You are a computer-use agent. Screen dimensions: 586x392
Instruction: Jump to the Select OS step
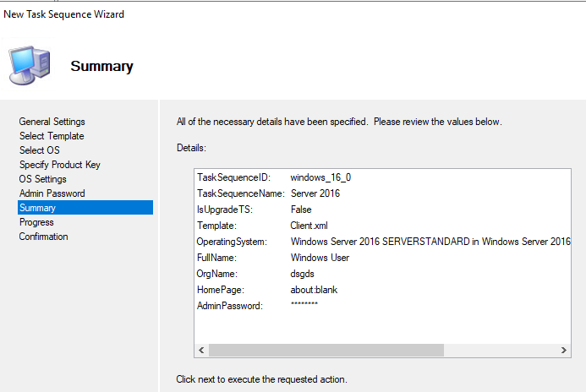click(x=39, y=150)
